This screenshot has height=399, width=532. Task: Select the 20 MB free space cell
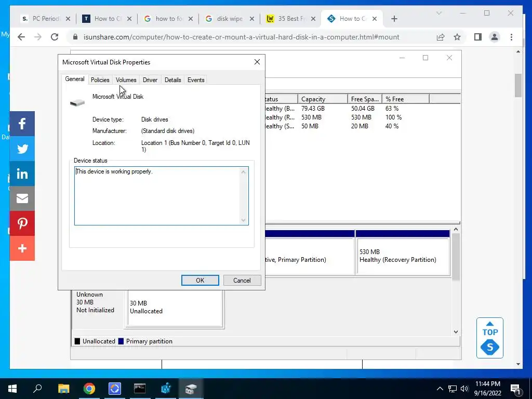(x=360, y=126)
